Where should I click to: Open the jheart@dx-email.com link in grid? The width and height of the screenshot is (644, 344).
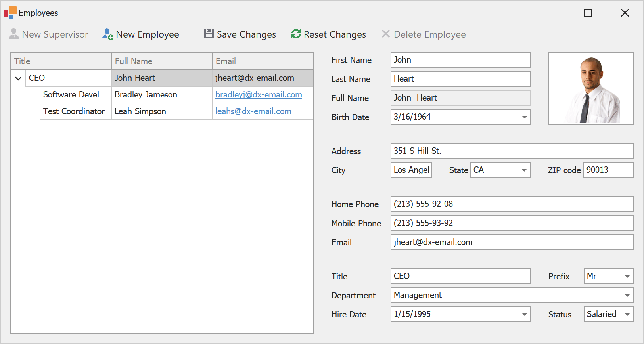[255, 78]
